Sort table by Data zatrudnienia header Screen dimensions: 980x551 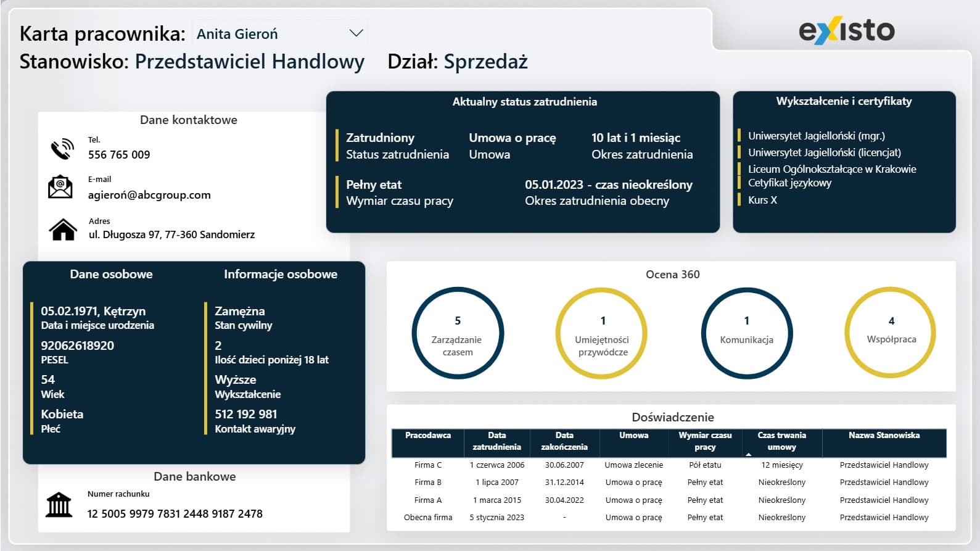(496, 441)
